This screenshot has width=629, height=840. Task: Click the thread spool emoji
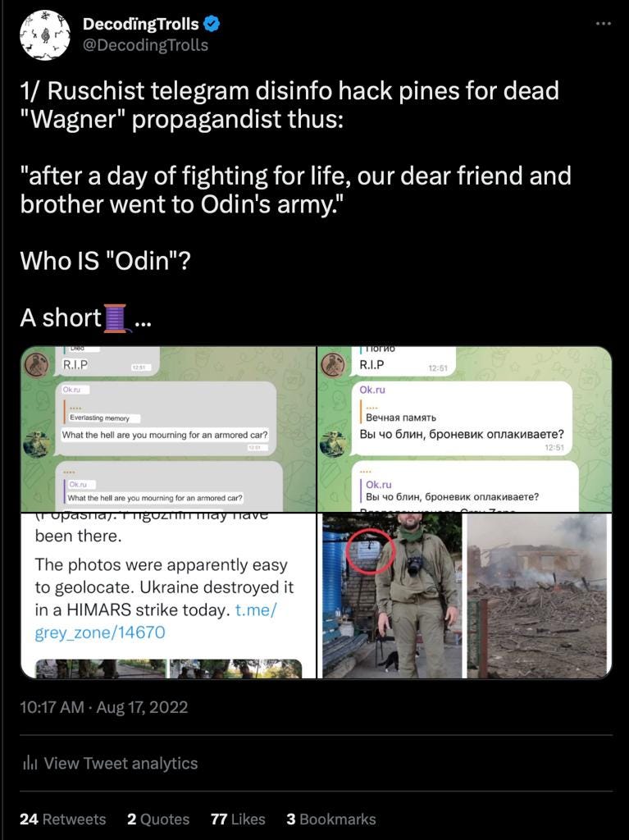116,318
